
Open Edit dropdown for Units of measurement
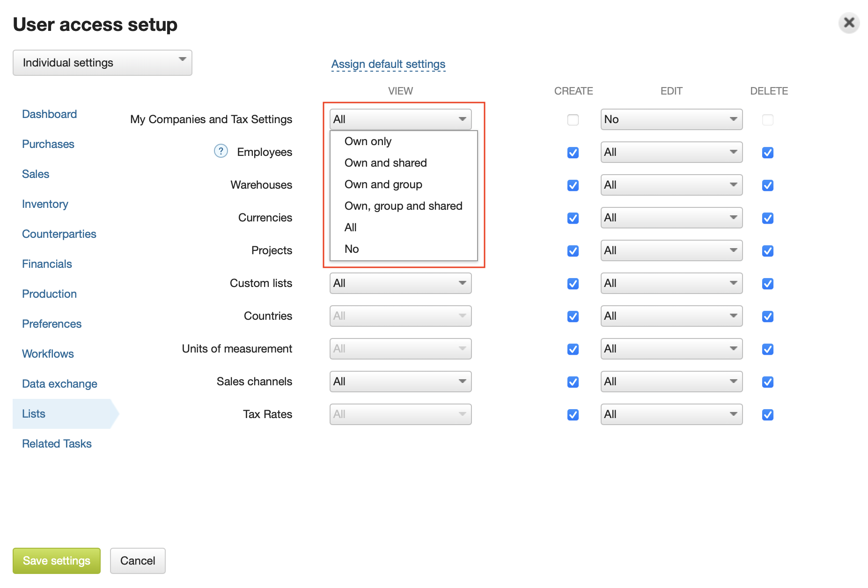coord(671,349)
